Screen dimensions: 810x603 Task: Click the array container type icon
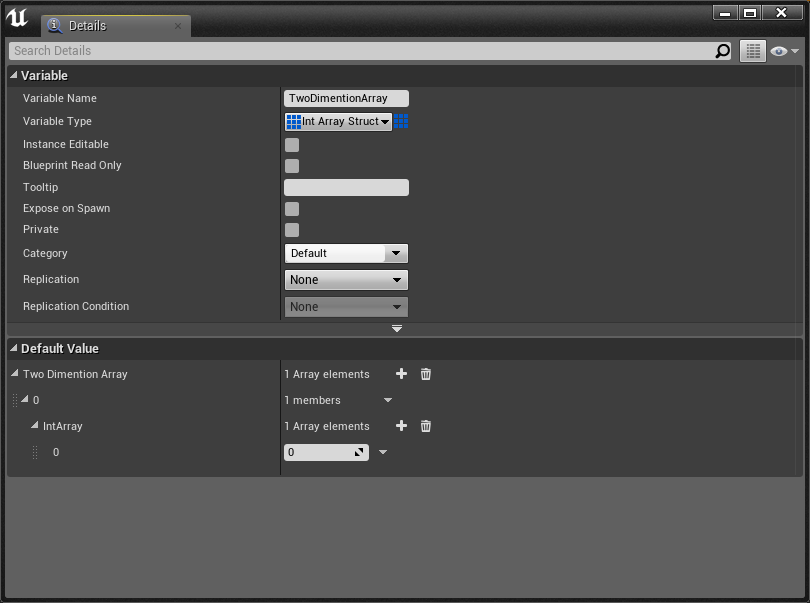pos(401,121)
